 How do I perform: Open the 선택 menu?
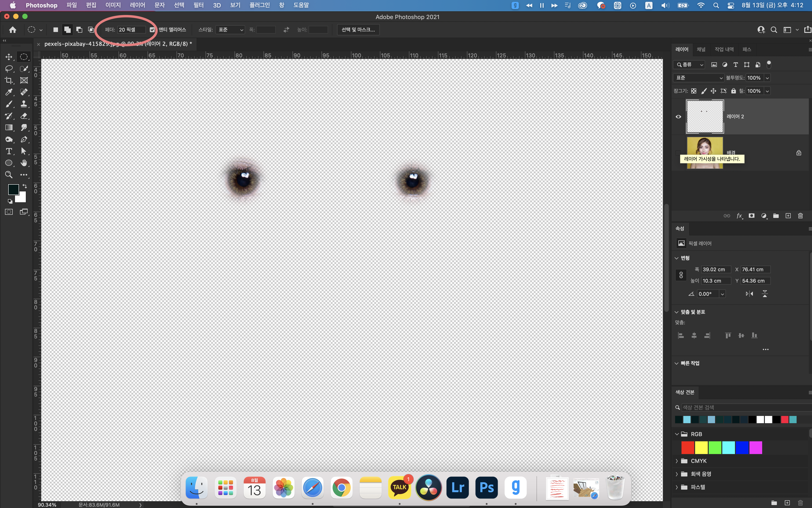point(179,5)
